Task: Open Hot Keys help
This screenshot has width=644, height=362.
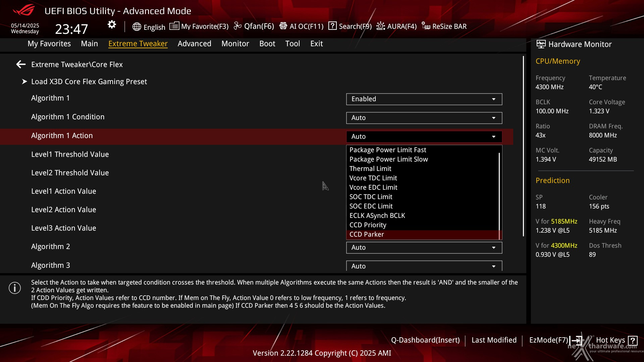Action: tap(610, 340)
